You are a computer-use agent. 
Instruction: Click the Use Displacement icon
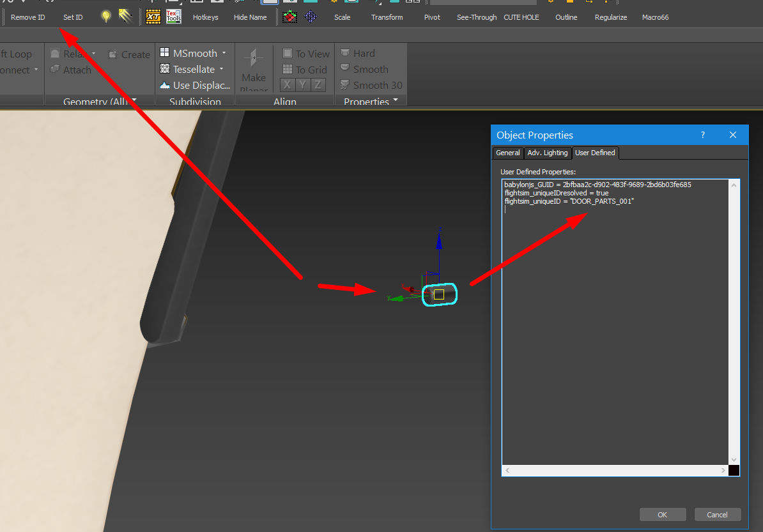point(165,85)
